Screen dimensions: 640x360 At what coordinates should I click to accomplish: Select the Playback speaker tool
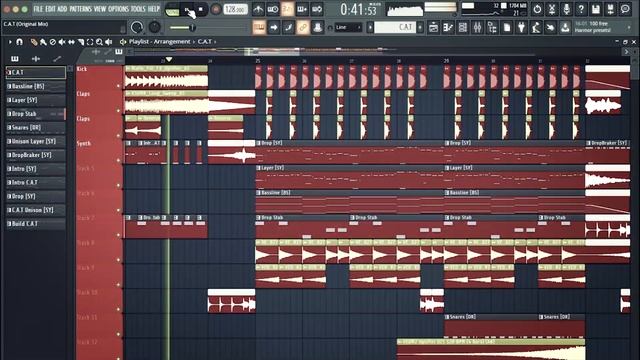(x=109, y=42)
